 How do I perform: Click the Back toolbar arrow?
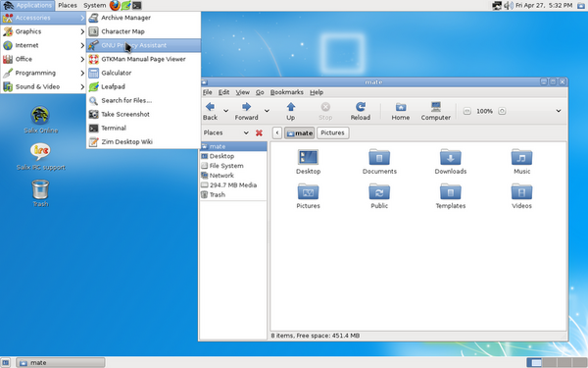coord(210,111)
